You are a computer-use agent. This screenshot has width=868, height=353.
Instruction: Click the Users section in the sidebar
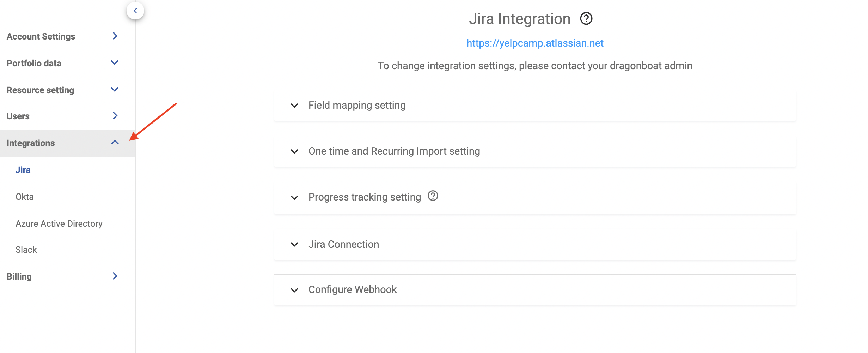pos(18,115)
